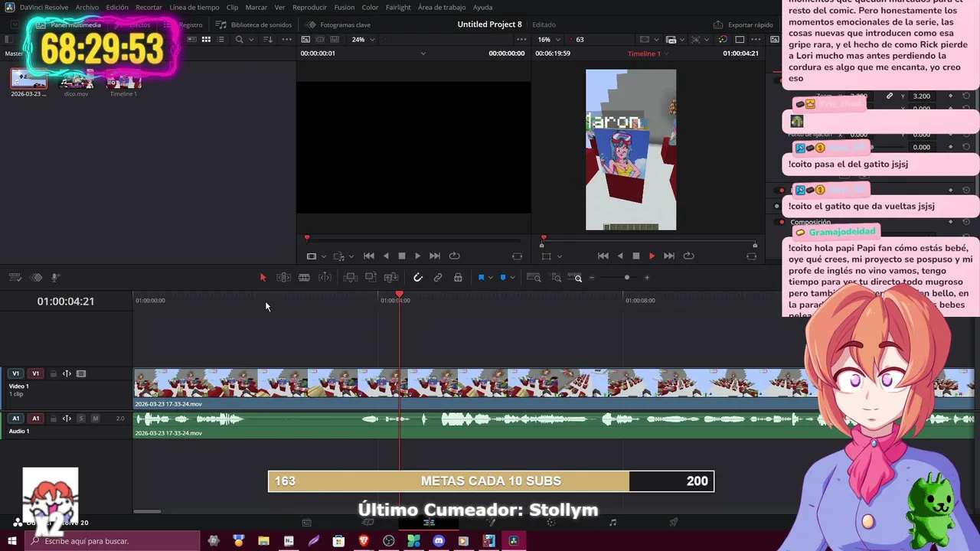Open the marker color dropdown arrow

[512, 278]
